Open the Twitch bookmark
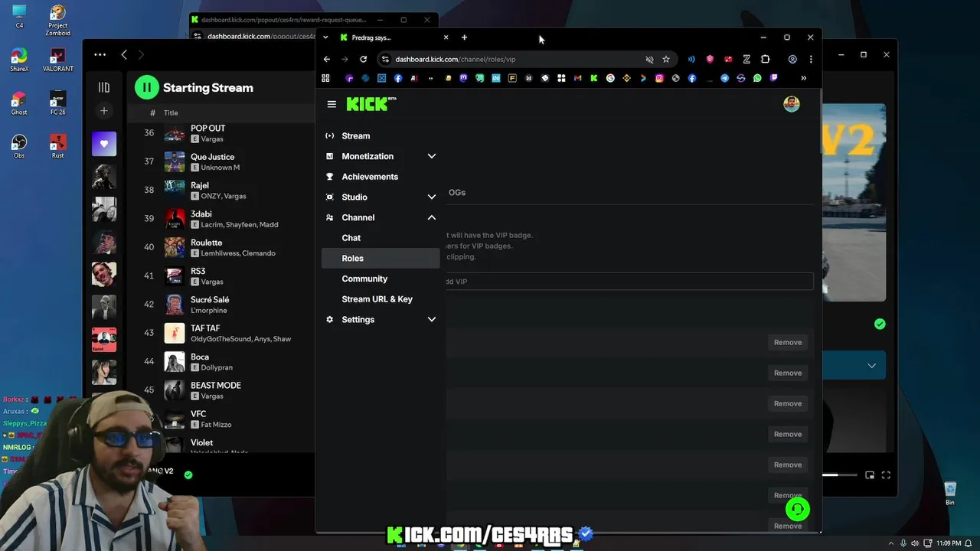 (x=774, y=78)
